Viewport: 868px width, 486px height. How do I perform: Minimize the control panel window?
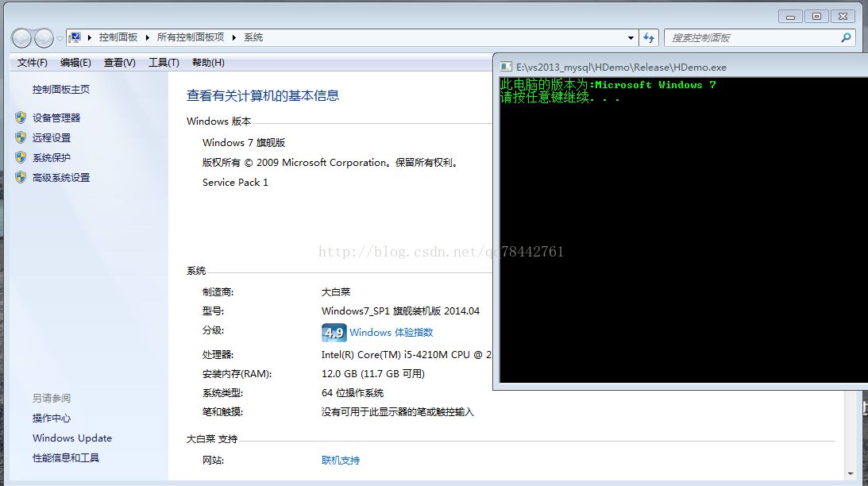click(790, 17)
